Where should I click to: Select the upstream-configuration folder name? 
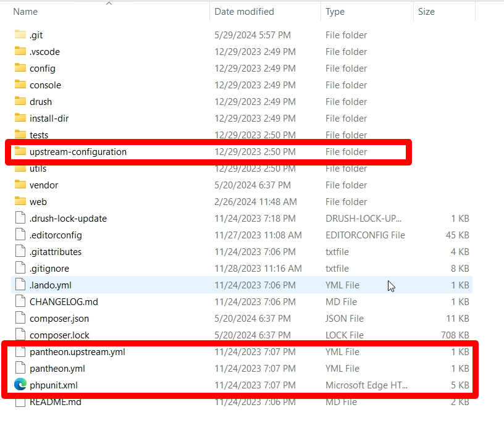(78, 152)
